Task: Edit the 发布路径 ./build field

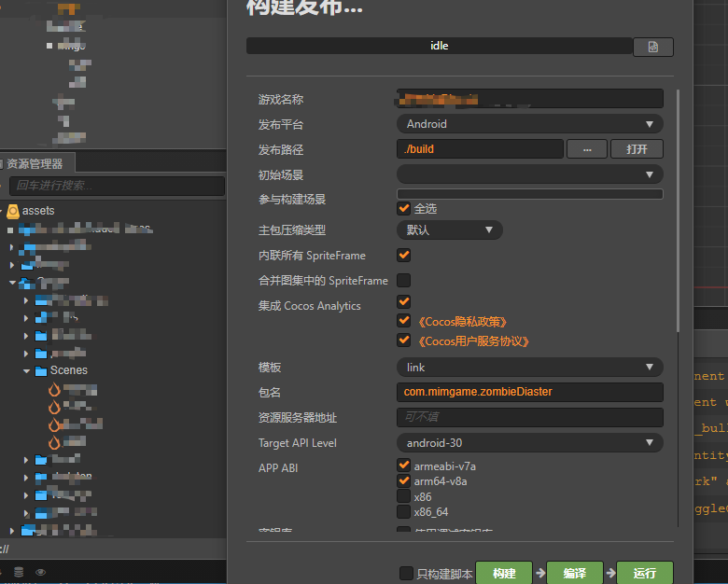Action: 480,149
